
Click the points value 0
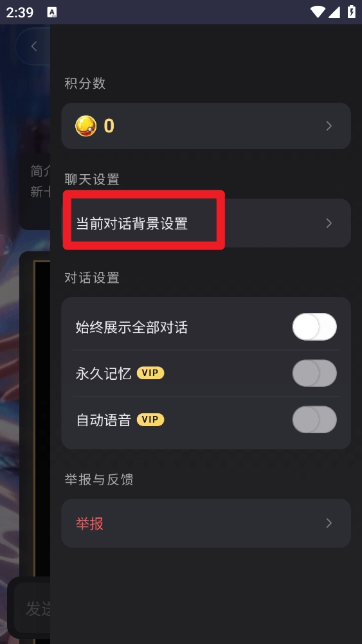(x=109, y=126)
